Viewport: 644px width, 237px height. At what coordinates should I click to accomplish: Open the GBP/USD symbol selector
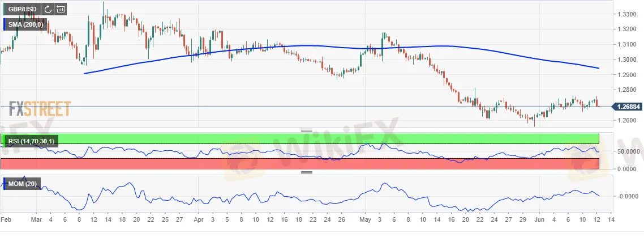[x=22, y=9]
